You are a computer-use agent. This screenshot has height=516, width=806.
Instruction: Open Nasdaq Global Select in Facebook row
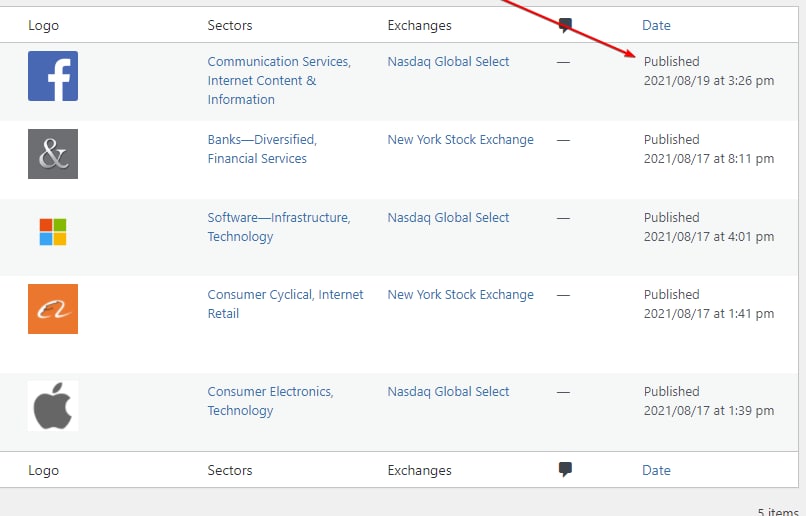(x=448, y=61)
